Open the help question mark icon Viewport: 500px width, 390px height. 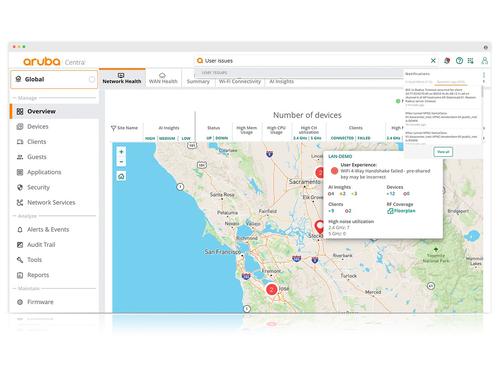(459, 61)
